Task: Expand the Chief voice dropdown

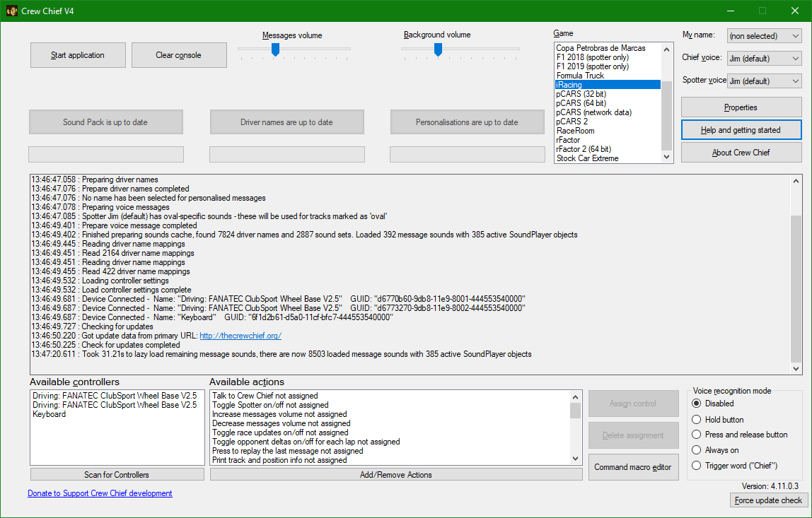Action: [x=764, y=59]
